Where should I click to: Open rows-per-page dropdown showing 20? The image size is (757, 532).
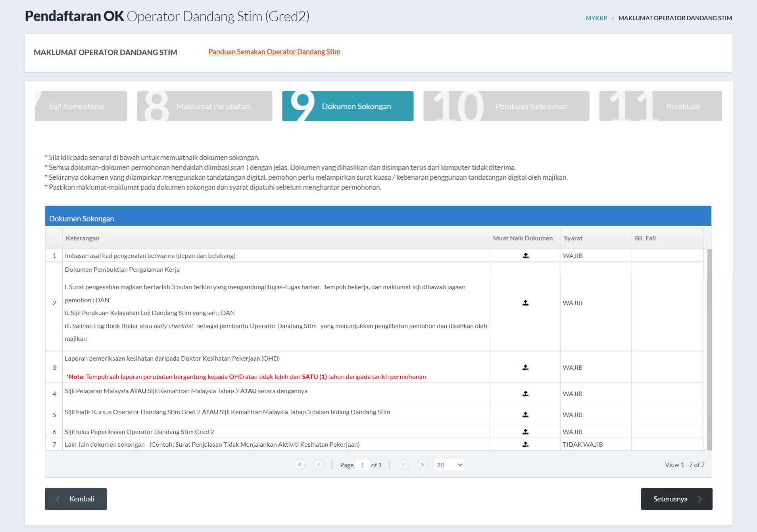tap(449, 465)
